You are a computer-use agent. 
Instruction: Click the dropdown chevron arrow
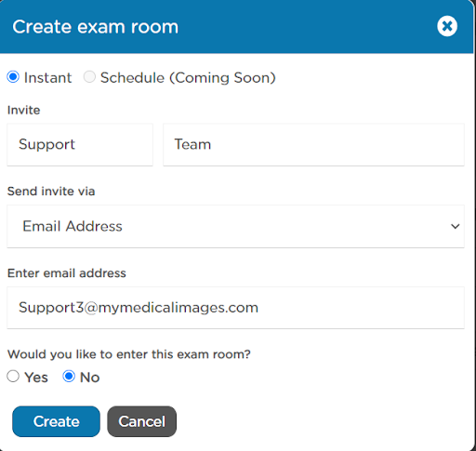point(455,227)
